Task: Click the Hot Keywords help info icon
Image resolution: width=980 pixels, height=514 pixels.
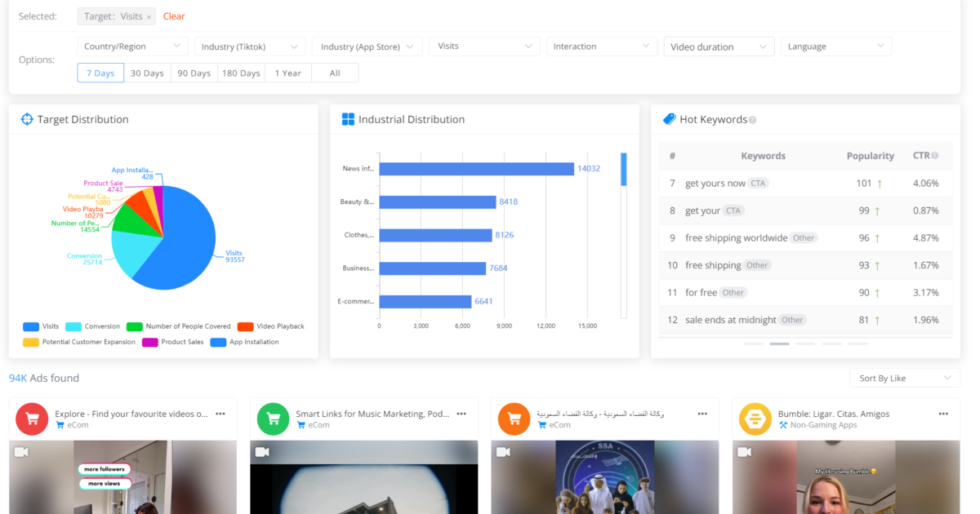Action: 752,120
